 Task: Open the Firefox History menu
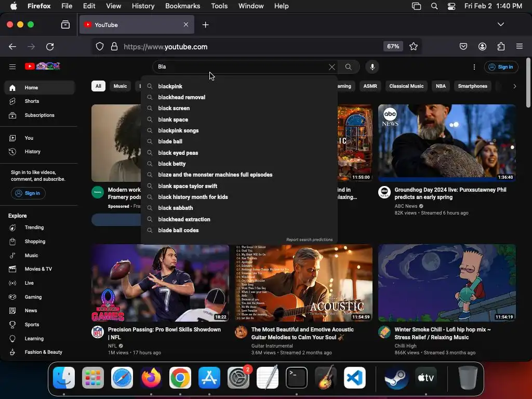143,6
